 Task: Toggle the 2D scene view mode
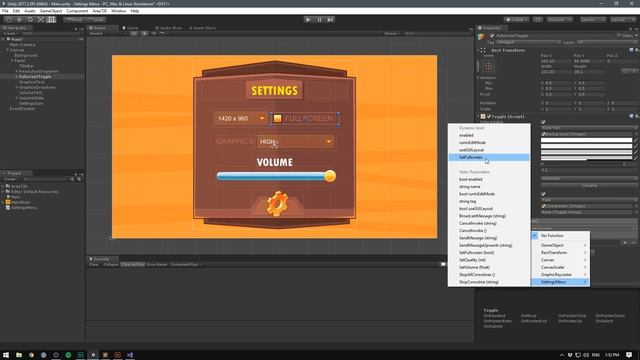(x=134, y=33)
